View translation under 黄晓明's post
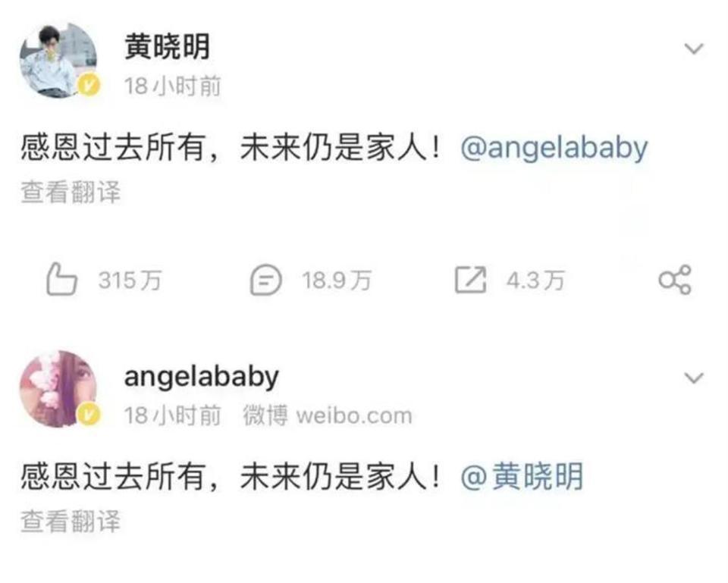Screen dimensions: 728x583 (71, 192)
